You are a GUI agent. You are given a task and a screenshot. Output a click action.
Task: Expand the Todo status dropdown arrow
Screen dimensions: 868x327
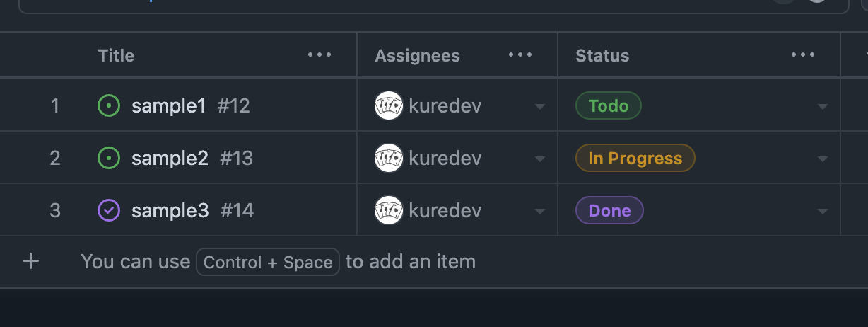(x=823, y=107)
